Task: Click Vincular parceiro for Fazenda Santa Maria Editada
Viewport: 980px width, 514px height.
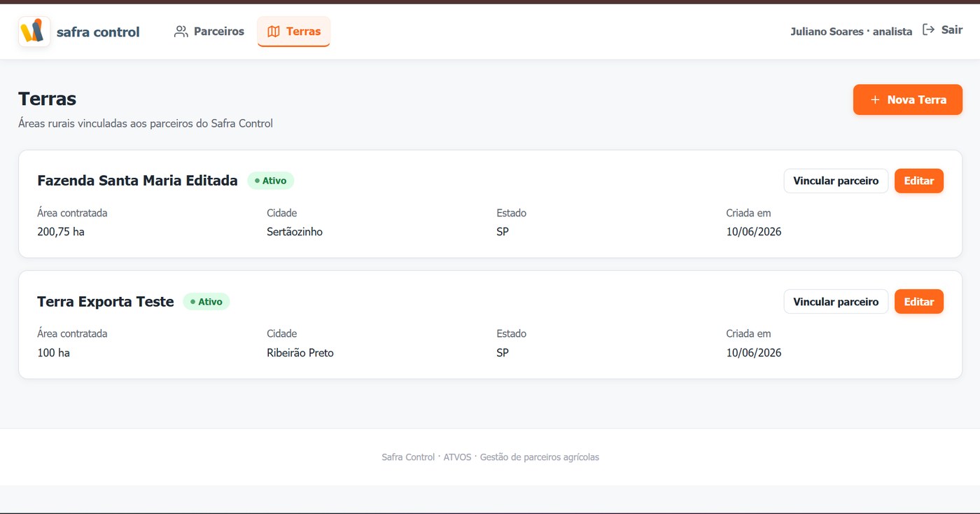Action: 836,181
